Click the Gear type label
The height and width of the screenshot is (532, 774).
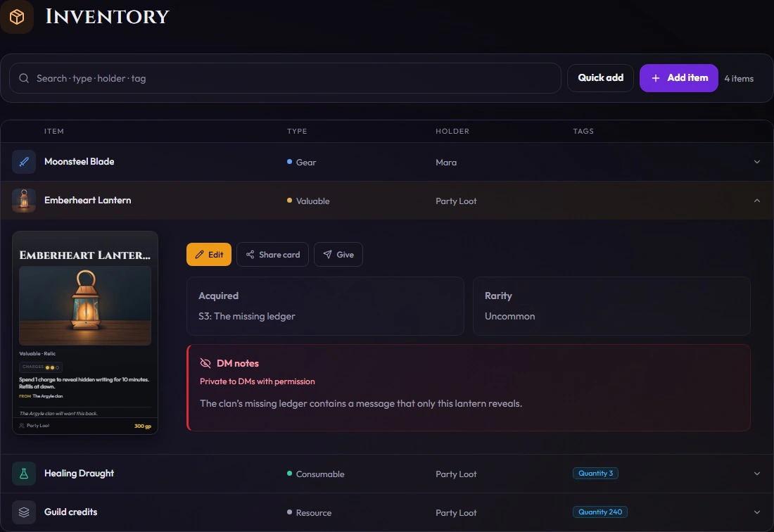(305, 163)
